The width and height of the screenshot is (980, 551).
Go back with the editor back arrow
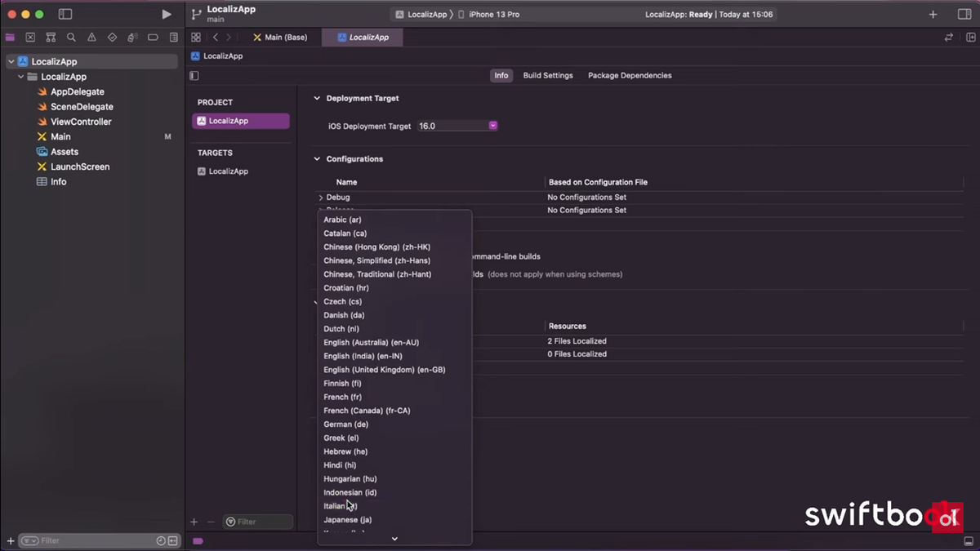tap(216, 38)
